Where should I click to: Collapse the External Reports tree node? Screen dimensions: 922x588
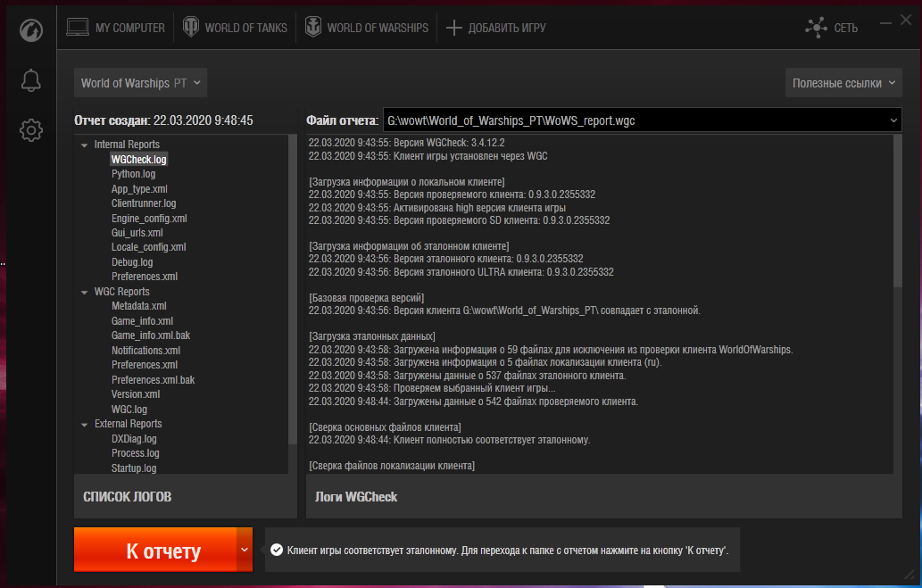coord(85,424)
